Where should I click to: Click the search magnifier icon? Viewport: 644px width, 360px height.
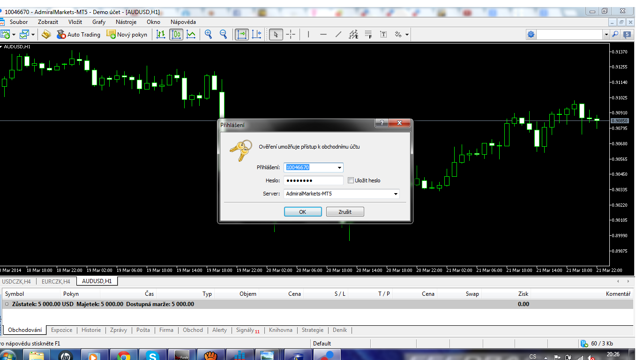point(615,34)
